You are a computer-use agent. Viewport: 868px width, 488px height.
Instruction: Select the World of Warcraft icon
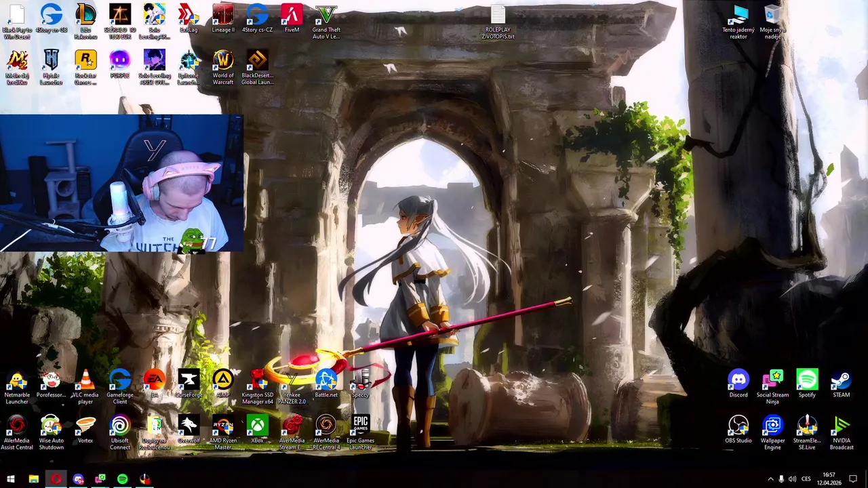click(x=223, y=68)
